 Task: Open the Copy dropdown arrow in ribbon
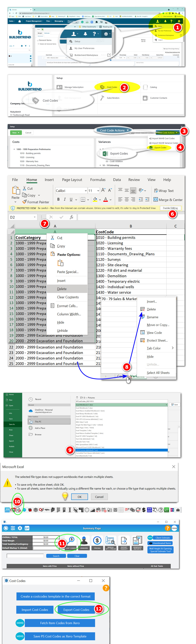pyautogui.click(x=39, y=195)
